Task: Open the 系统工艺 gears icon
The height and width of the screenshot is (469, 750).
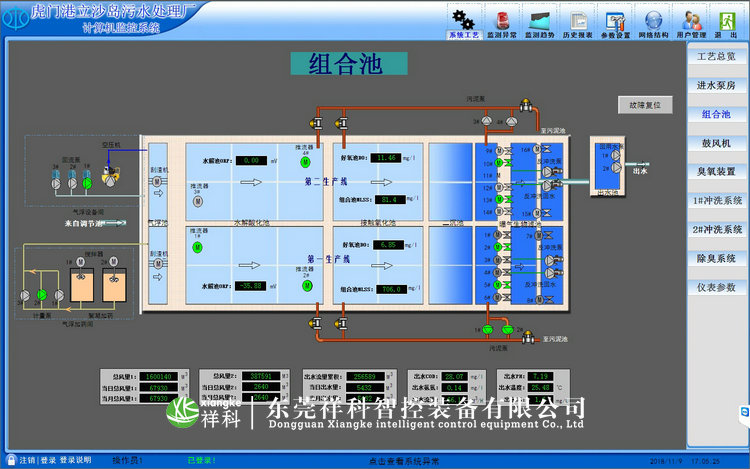Action: click(x=462, y=19)
